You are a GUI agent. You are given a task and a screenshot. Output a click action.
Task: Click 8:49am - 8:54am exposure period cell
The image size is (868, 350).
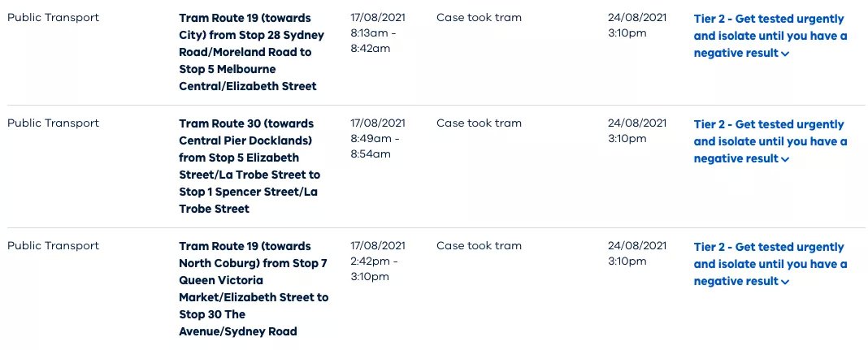(x=378, y=138)
